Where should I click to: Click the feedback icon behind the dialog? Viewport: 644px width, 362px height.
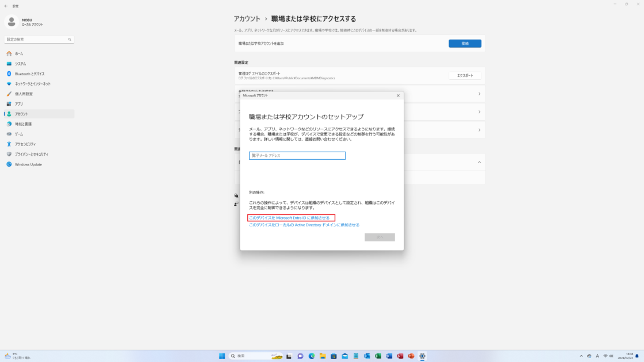coord(236,204)
